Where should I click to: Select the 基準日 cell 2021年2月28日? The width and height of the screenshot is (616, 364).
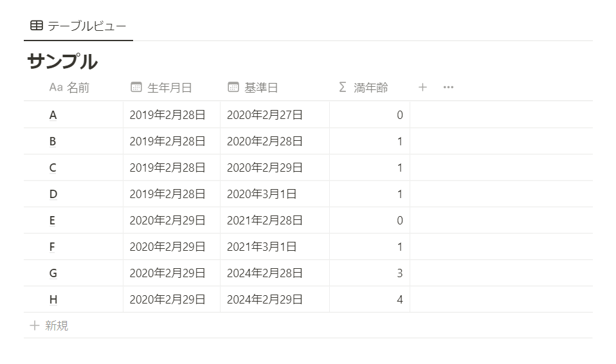tap(275, 220)
